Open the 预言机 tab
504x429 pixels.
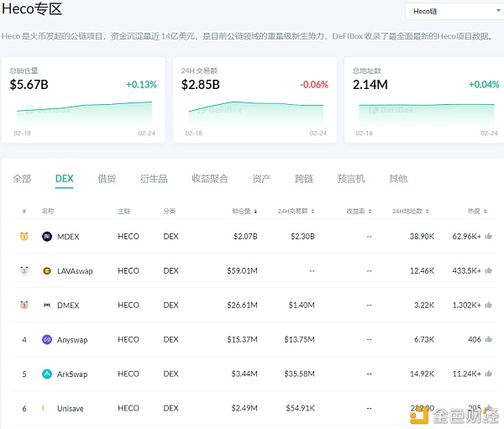351,179
